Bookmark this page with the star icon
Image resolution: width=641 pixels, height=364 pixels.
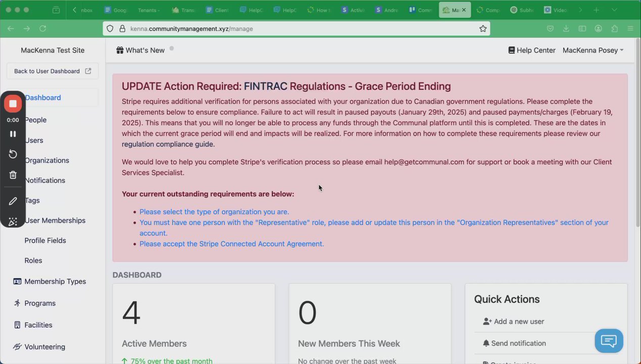(x=483, y=29)
